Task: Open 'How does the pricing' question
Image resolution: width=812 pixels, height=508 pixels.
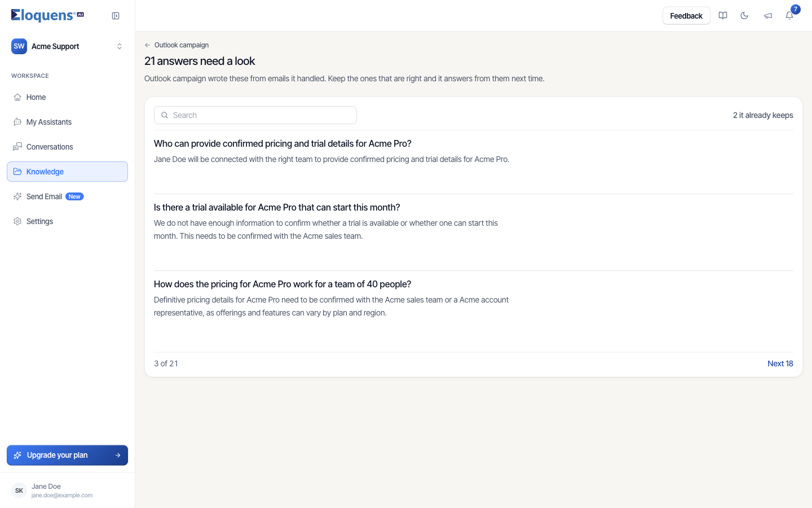Action: 283,284
